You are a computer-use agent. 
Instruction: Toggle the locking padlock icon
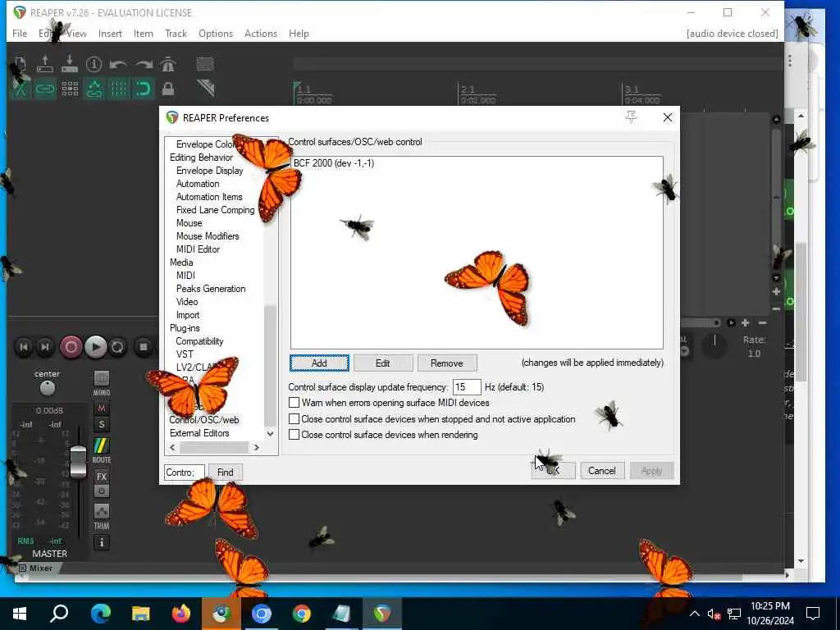pyautogui.click(x=167, y=89)
